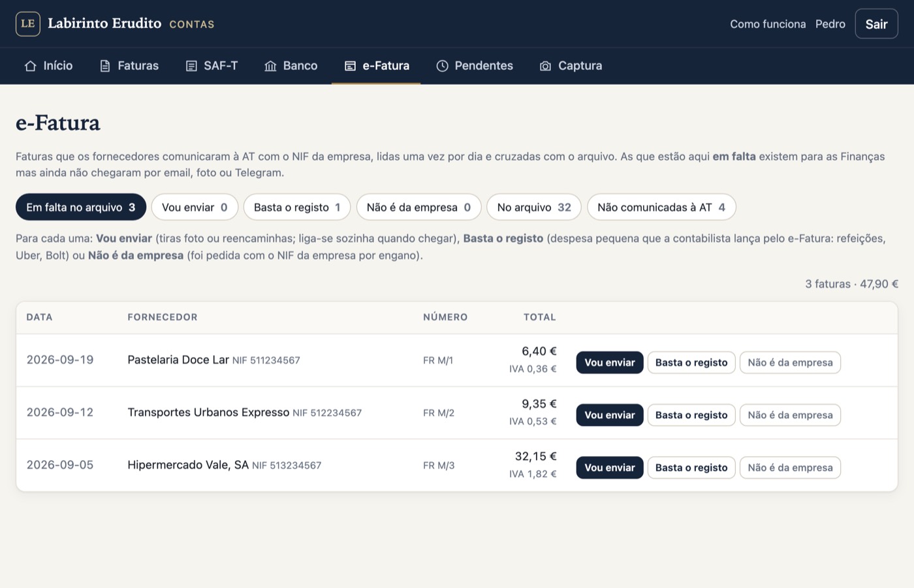Click invoice number 'FR M/1'
The image size is (914, 588).
point(438,360)
